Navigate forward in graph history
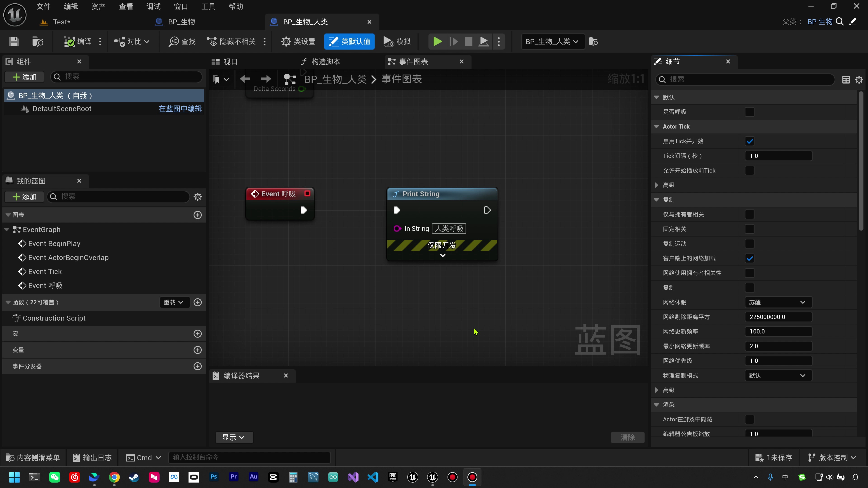Screen dimensions: 868x488 click(x=266, y=79)
